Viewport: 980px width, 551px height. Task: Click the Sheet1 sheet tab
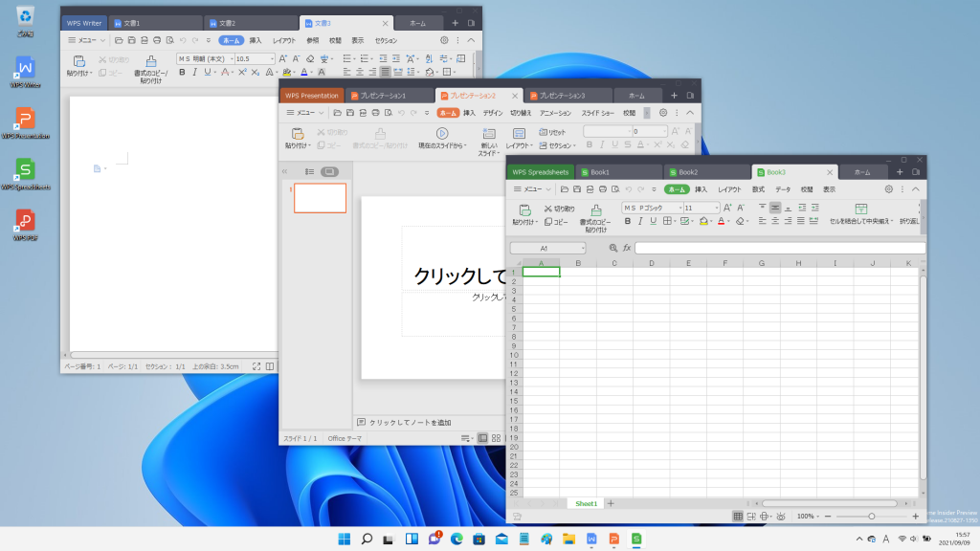click(587, 503)
